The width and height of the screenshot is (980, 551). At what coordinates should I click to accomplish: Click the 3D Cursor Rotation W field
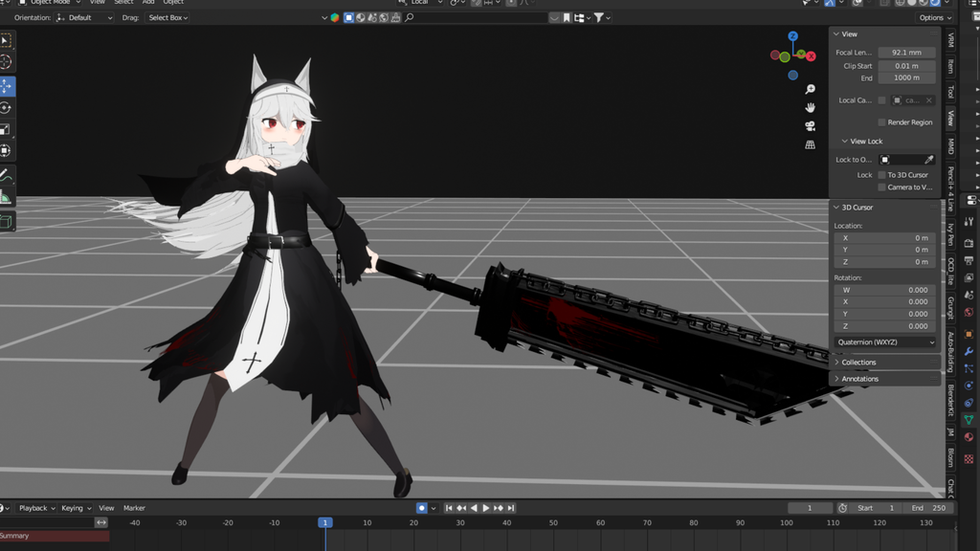point(885,290)
